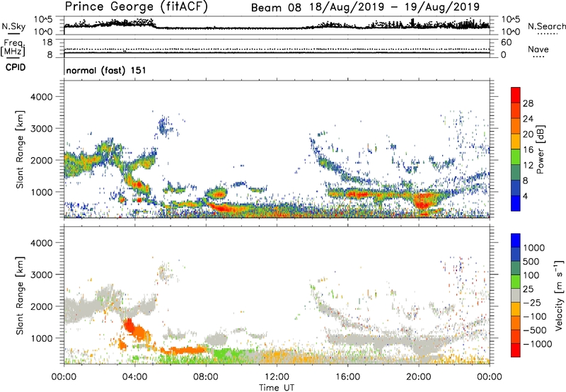
Task: Click the "3000" range tick of velocity panel
Action: [x=41, y=275]
